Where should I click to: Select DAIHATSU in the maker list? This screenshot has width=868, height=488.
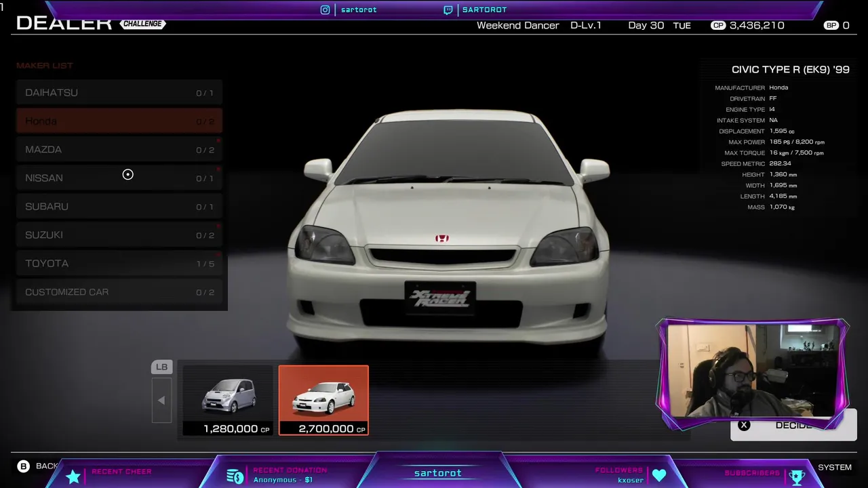119,93
